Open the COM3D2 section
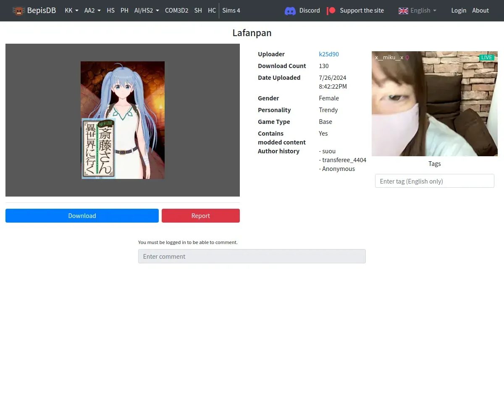The image size is (504, 420). click(x=176, y=10)
